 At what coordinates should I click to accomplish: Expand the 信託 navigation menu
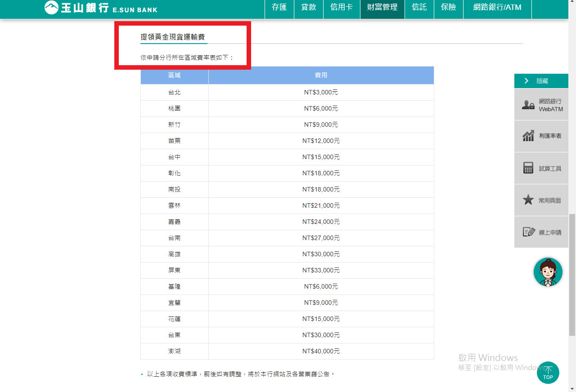pos(419,8)
